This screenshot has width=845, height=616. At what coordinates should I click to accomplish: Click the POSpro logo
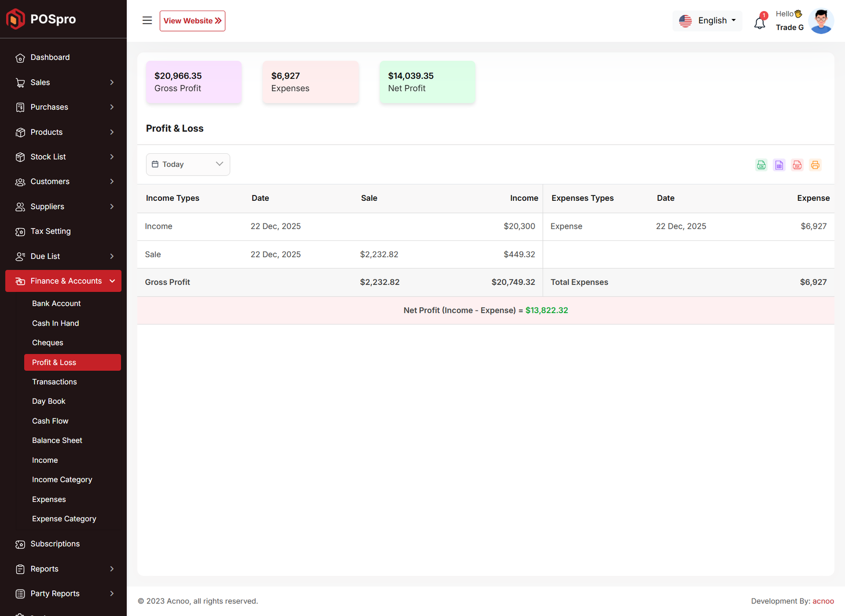pyautogui.click(x=41, y=19)
